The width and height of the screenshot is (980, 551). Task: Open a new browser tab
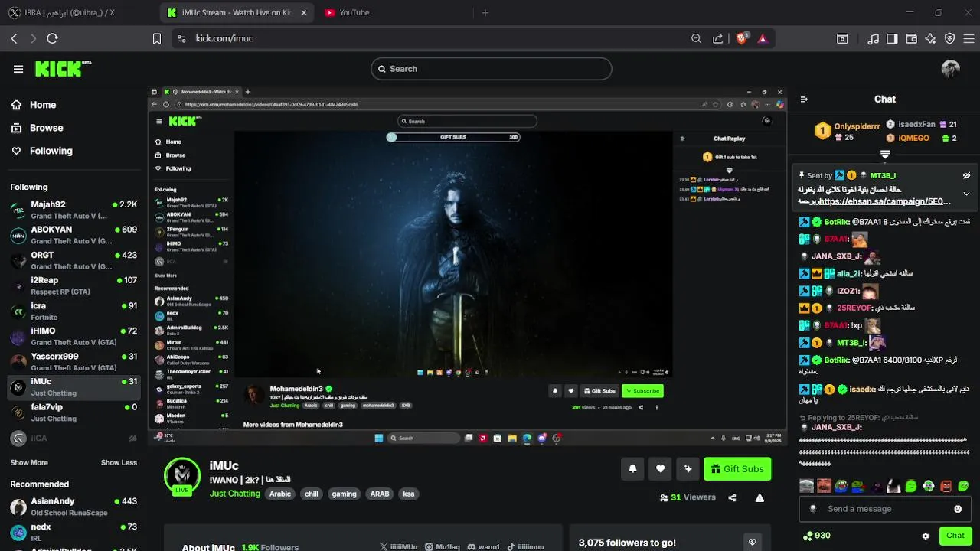pos(485,13)
